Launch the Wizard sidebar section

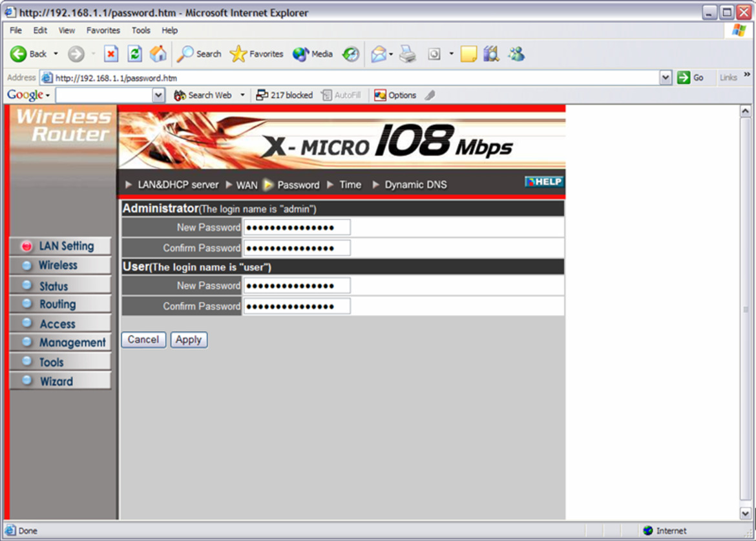pos(60,381)
